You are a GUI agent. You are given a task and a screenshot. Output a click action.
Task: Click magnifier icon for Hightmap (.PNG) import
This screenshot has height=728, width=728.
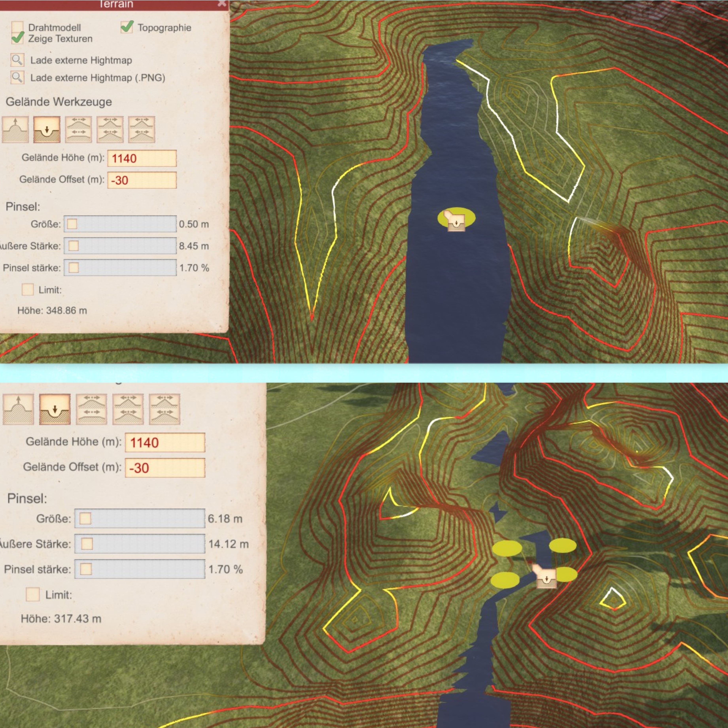pyautogui.click(x=17, y=77)
